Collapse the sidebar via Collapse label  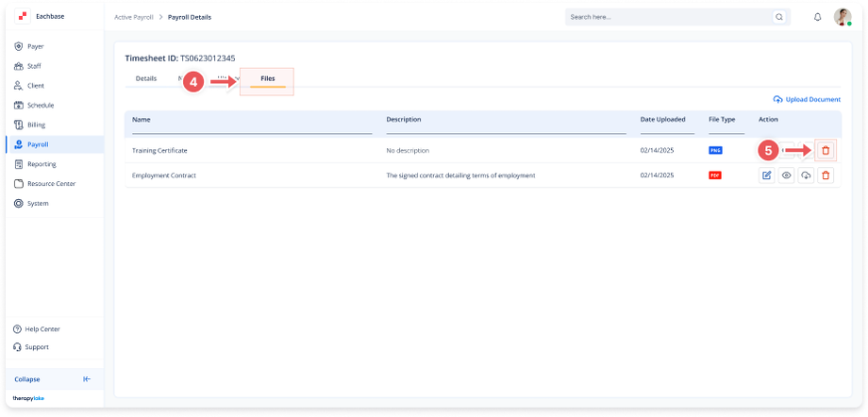(27, 379)
